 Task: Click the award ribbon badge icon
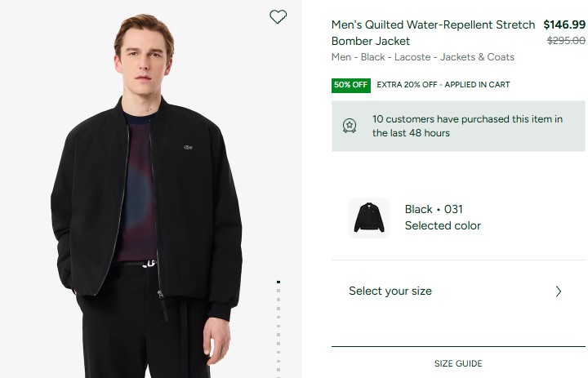pos(350,126)
